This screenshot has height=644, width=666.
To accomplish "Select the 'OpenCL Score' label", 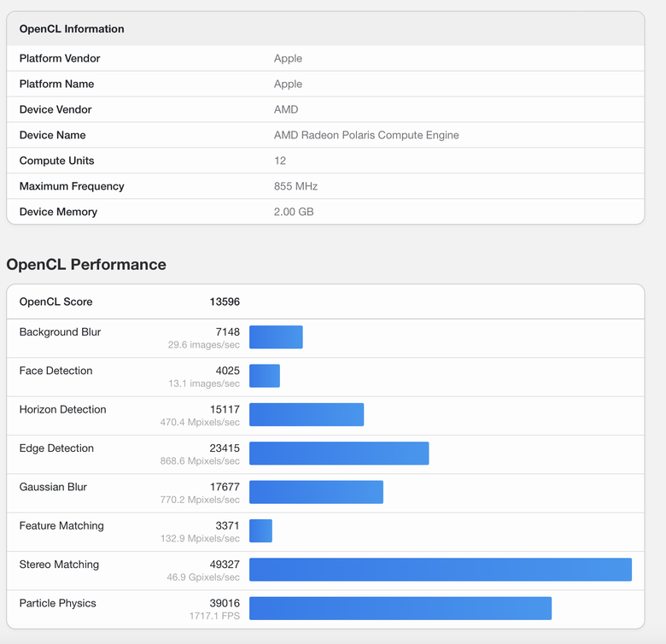I will pyautogui.click(x=56, y=302).
